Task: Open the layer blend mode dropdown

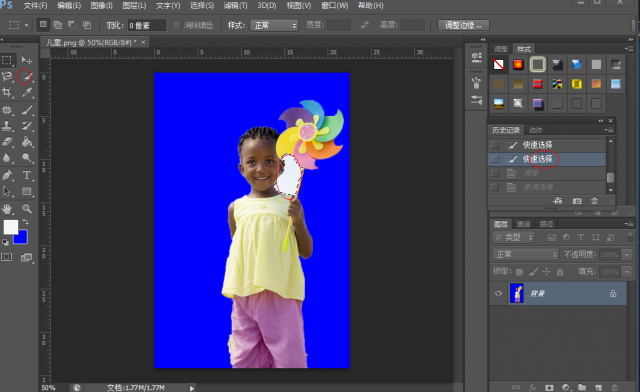Action: [525, 254]
